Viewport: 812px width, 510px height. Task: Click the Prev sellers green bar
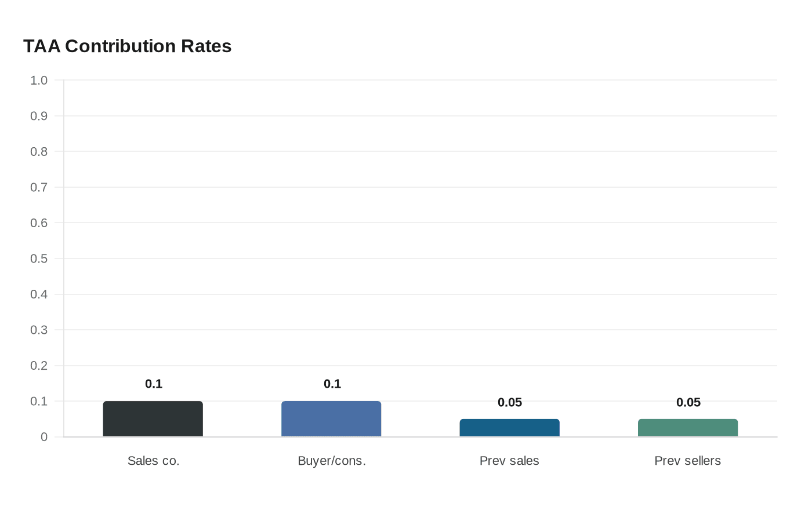pyautogui.click(x=688, y=428)
